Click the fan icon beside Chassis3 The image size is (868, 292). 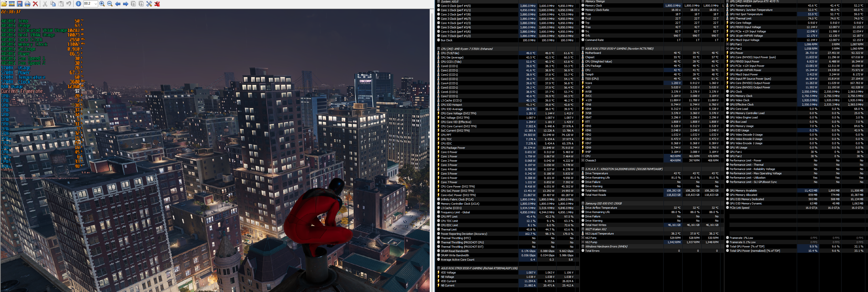pos(583,160)
